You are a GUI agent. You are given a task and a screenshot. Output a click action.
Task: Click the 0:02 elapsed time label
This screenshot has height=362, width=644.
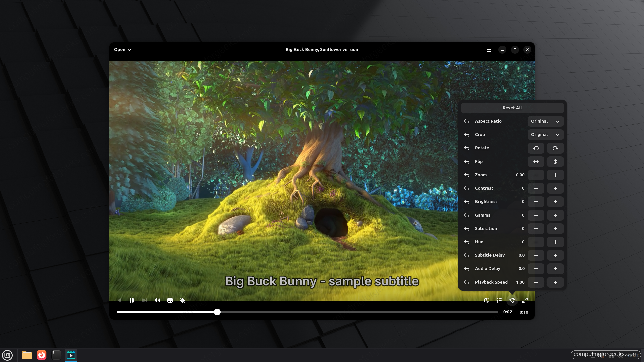click(507, 312)
